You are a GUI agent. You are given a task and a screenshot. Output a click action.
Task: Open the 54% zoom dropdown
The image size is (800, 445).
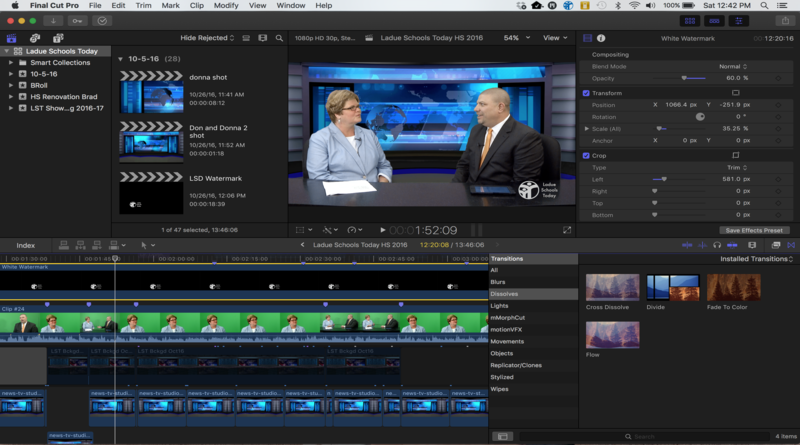[517, 38]
